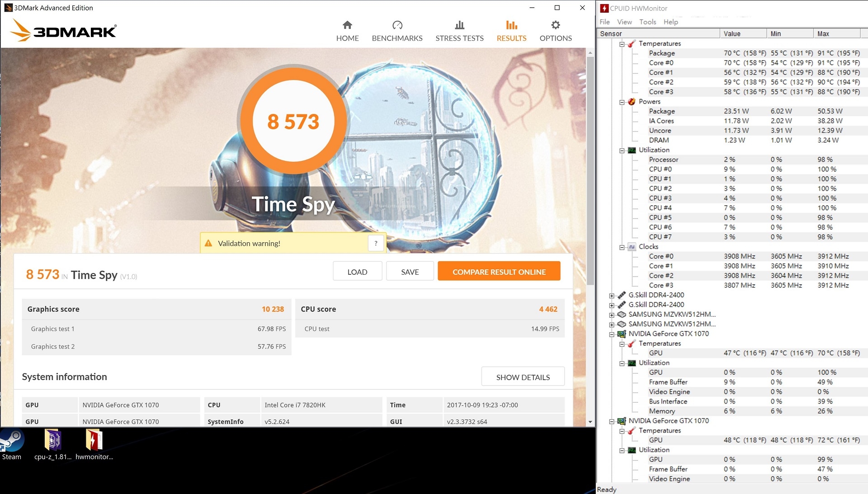Click the CPU score value 4 462
868x494 pixels.
point(548,309)
